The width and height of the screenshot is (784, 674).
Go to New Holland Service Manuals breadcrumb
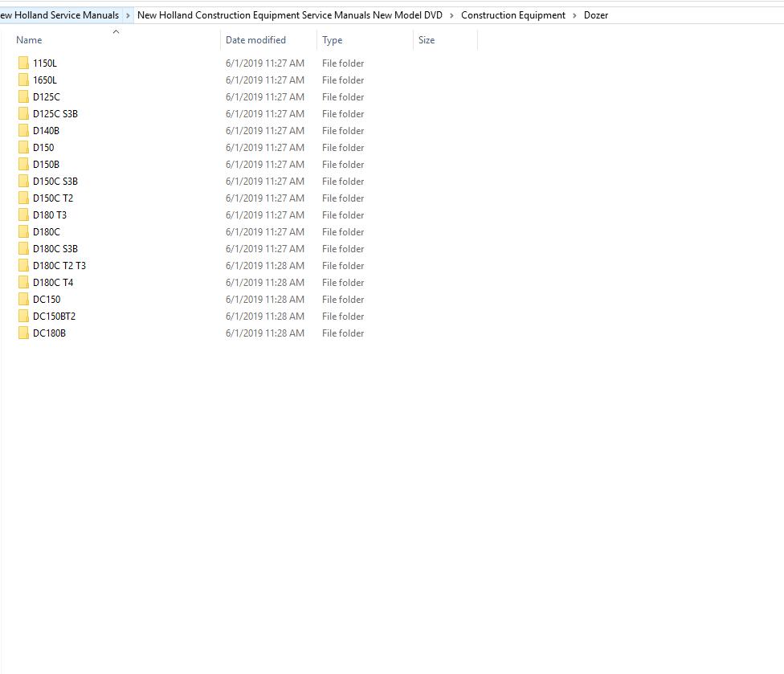tap(60, 15)
